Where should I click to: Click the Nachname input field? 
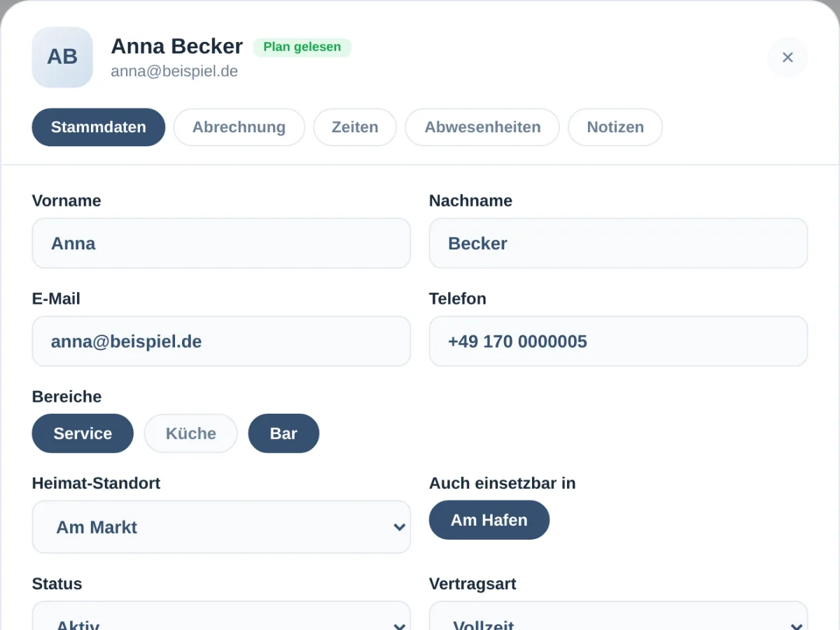tap(618, 243)
